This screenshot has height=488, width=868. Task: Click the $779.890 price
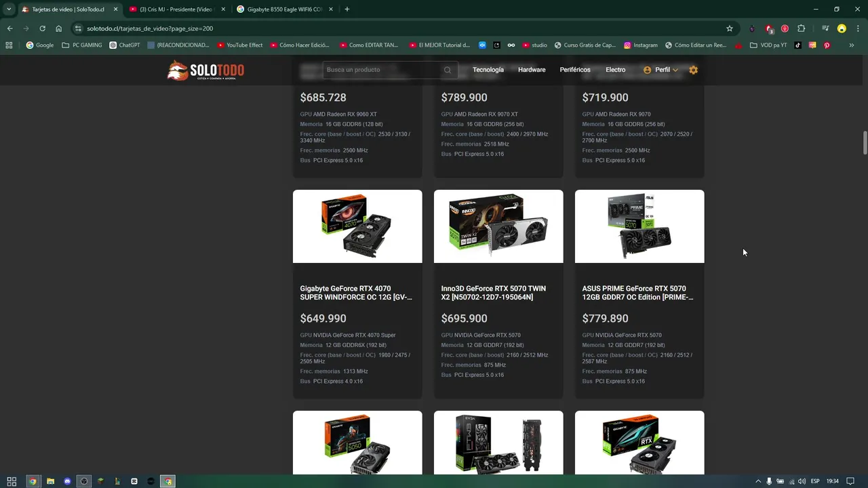(605, 319)
